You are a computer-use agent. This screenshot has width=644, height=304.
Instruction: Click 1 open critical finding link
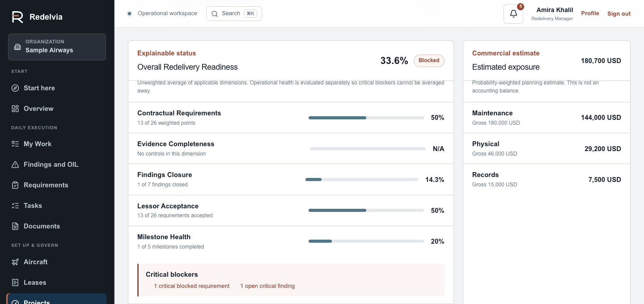(267, 286)
